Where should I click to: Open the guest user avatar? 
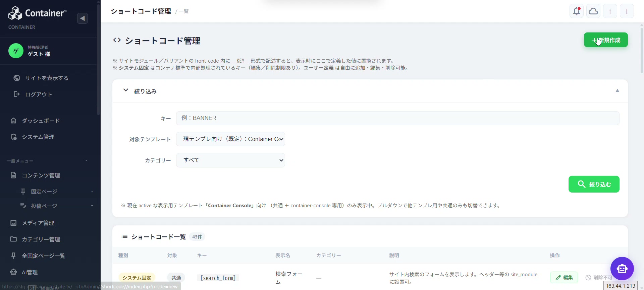point(16,51)
